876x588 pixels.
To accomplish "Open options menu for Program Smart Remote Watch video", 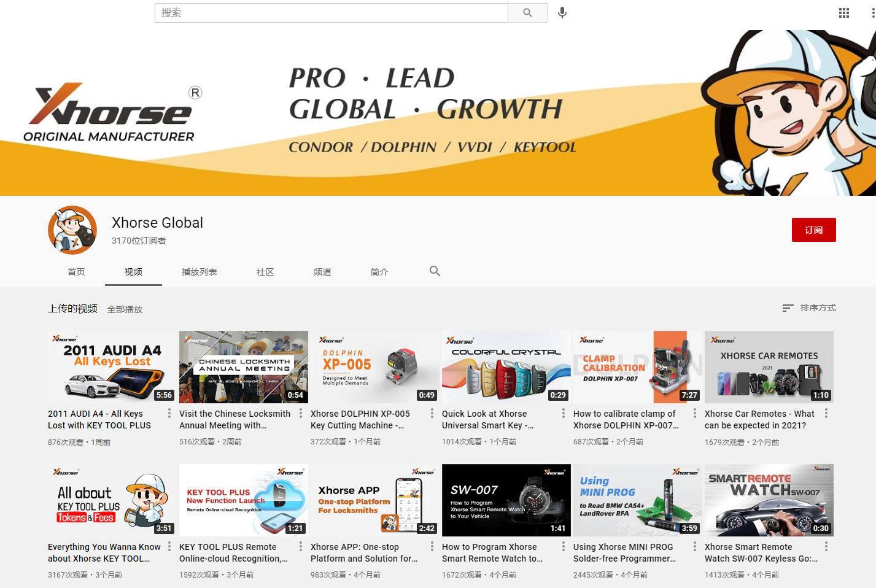I will (x=564, y=546).
